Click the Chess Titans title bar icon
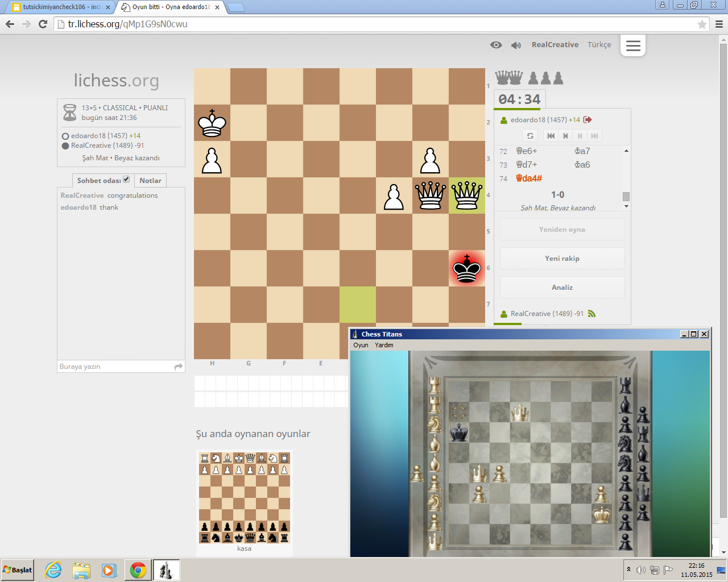 point(355,334)
